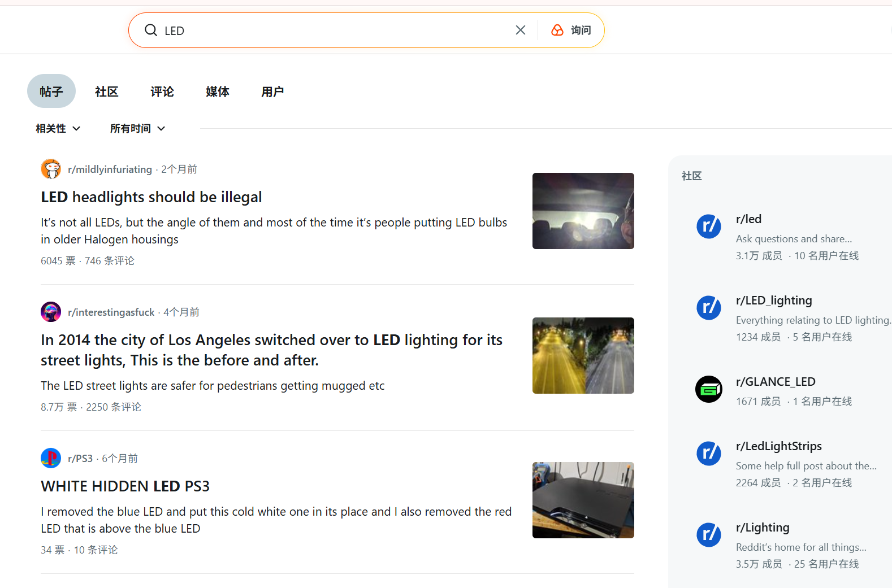892x588 pixels.
Task: Open the "WHITE HIDDEN LED PS3" post
Action: coord(125,486)
